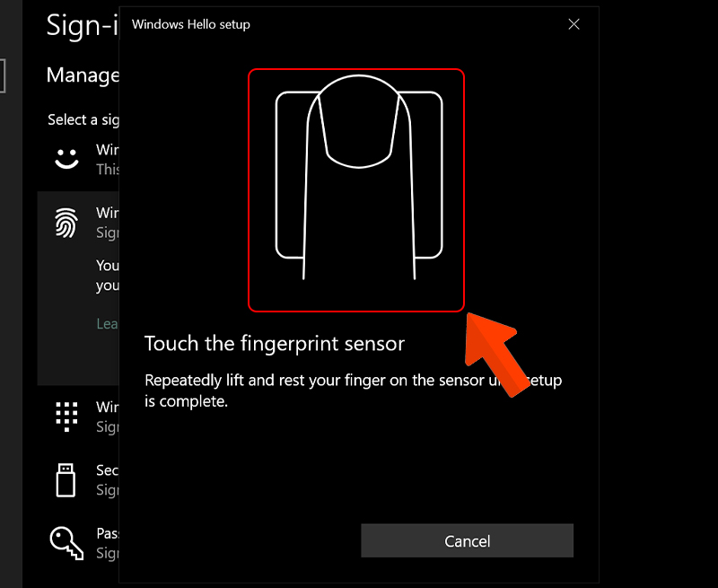This screenshot has width=718, height=588.
Task: Open the Windows Hello PIN sign-in option
Action: [x=90, y=417]
